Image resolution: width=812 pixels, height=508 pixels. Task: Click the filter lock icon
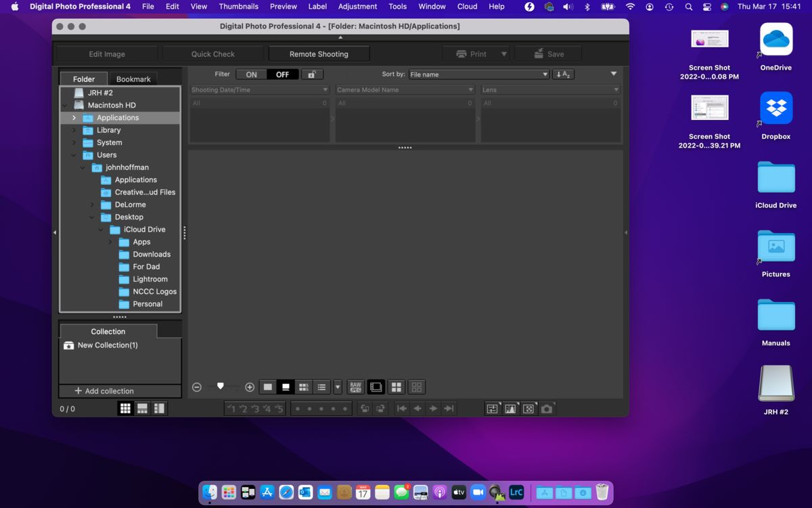(x=312, y=75)
